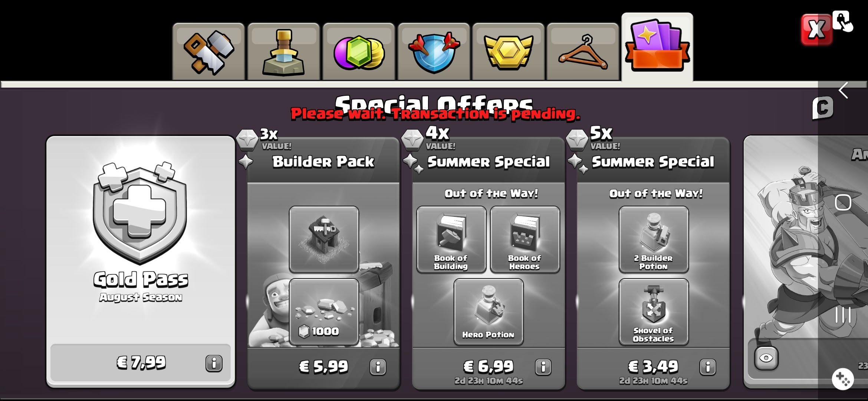Open the clothes hanger skins tab

pos(583,52)
